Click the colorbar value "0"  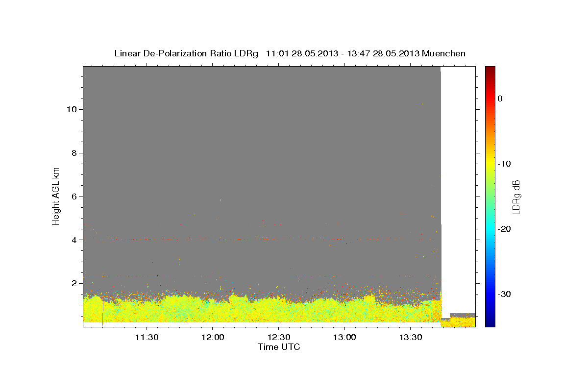[x=500, y=98]
